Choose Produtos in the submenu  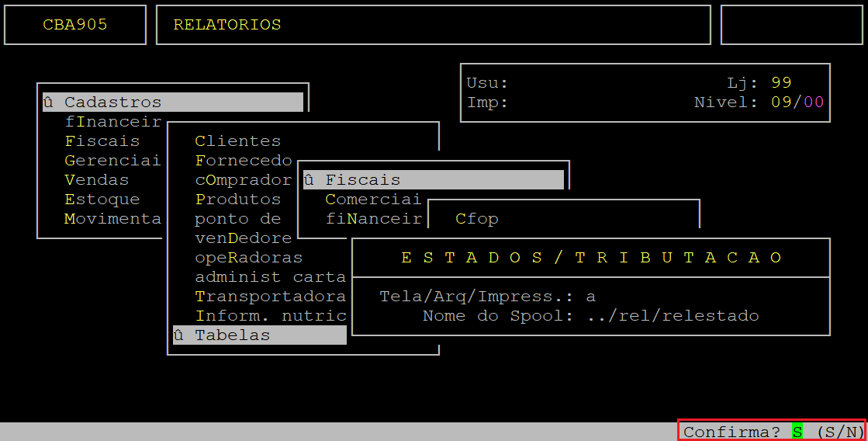coord(238,199)
